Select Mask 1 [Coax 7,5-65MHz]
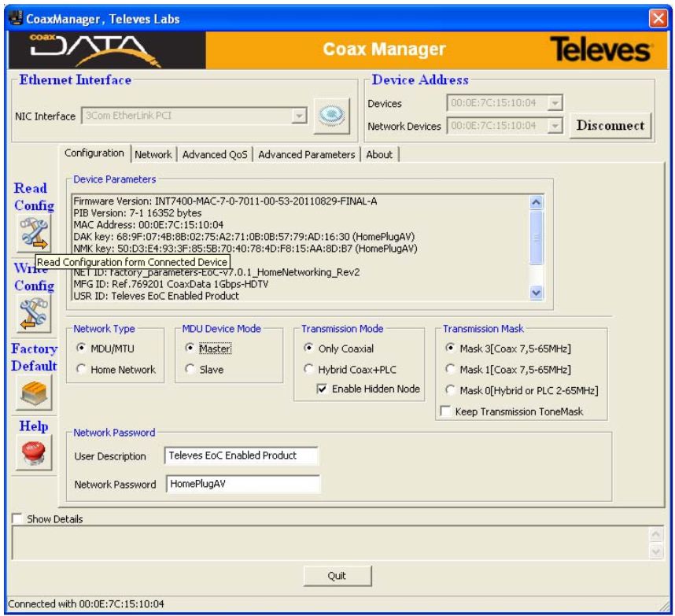675x616 pixels. click(x=450, y=369)
